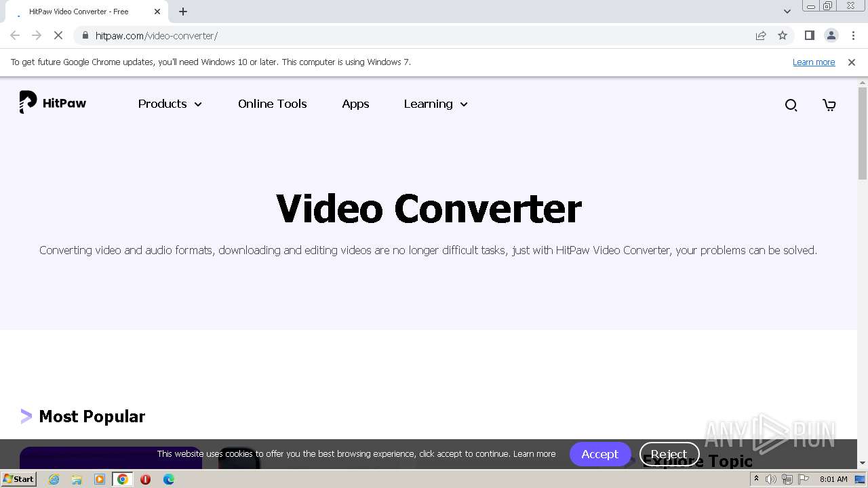Select the Chrome taskbar icon

pyautogui.click(x=123, y=479)
